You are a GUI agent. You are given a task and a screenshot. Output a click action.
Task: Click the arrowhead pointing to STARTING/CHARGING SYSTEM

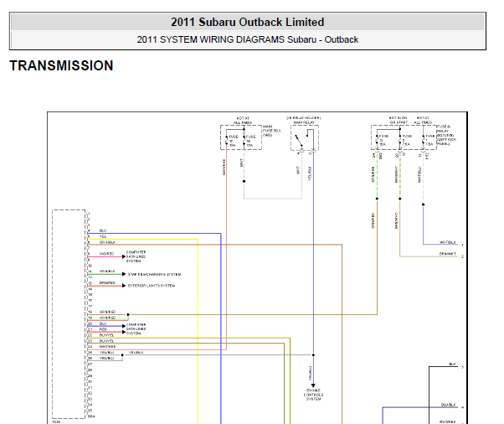(x=124, y=274)
